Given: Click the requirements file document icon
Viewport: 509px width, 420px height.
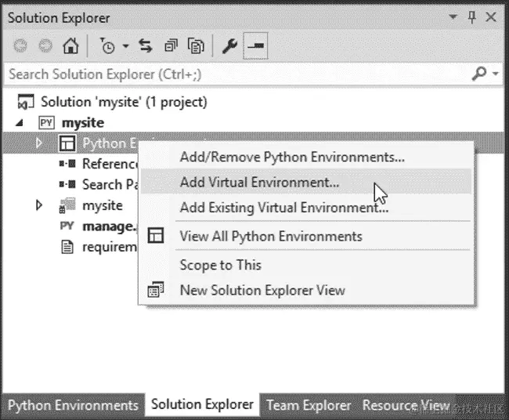Looking at the screenshot, I should (x=67, y=247).
